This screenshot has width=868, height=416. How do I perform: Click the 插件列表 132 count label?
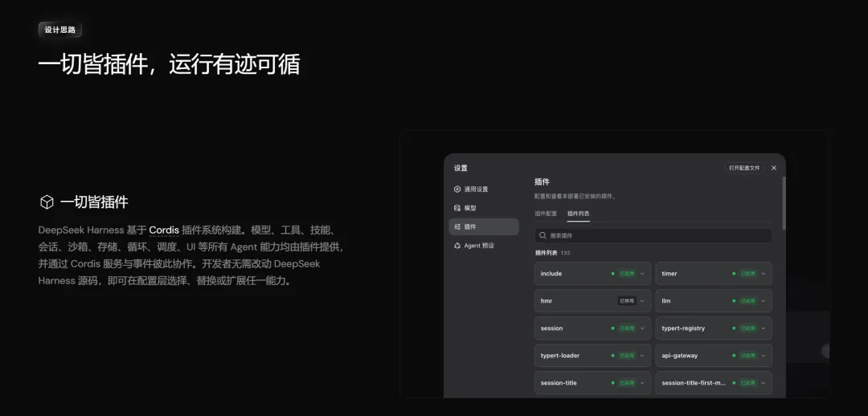(552, 253)
